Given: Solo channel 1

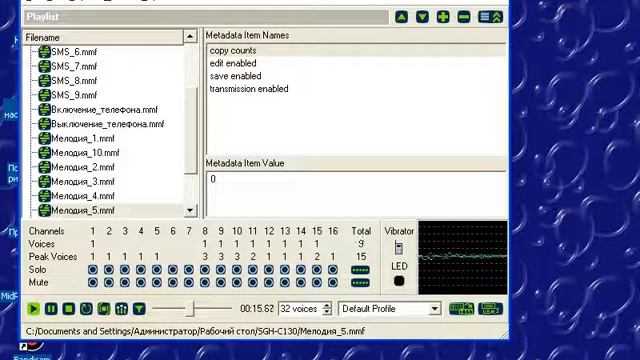Looking at the screenshot, I should (x=93, y=270).
